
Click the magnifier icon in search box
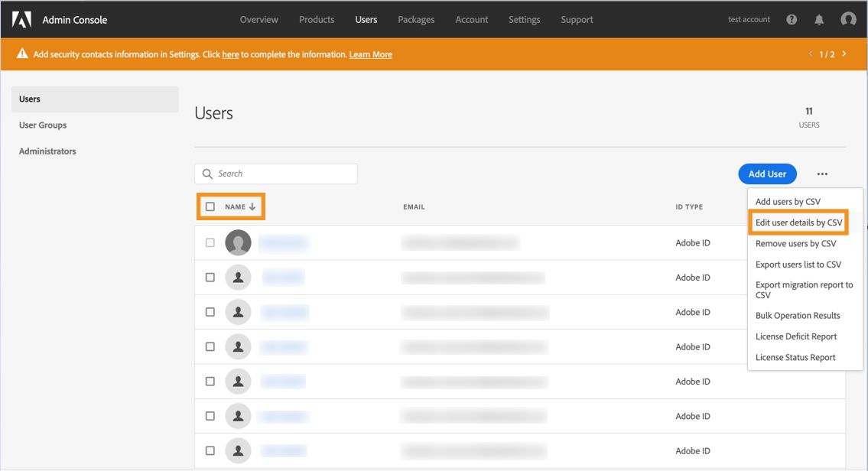tap(207, 174)
